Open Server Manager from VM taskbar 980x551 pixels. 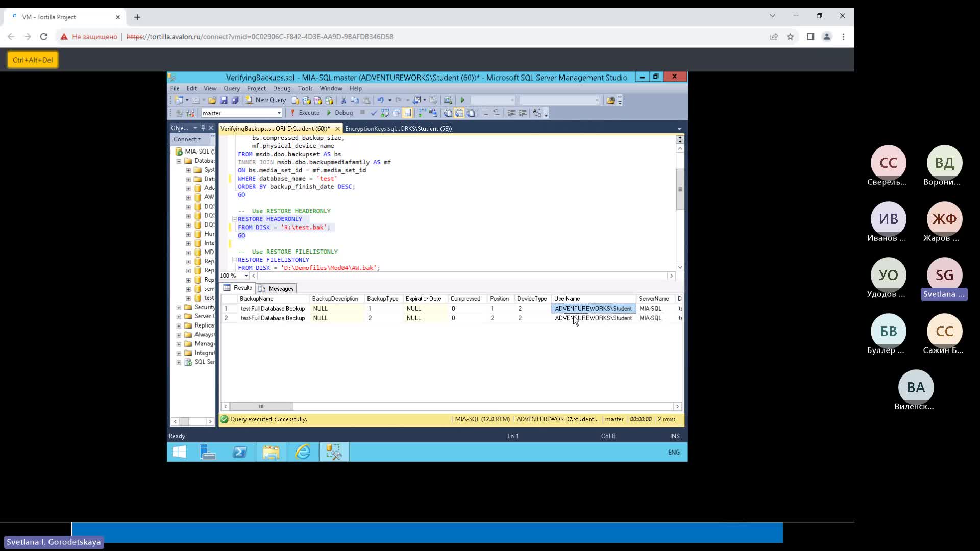click(208, 452)
